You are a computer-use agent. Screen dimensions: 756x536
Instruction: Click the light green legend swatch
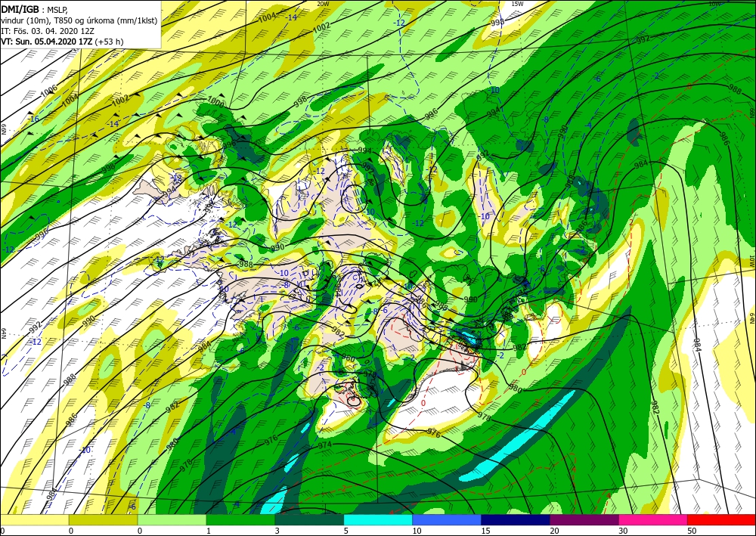click(172, 519)
